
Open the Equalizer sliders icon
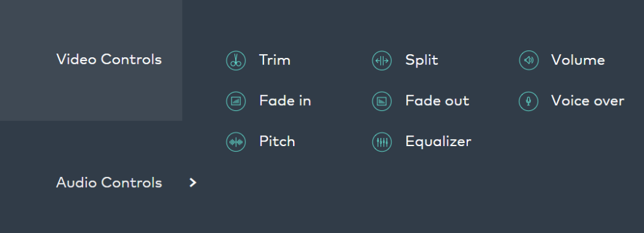(382, 142)
